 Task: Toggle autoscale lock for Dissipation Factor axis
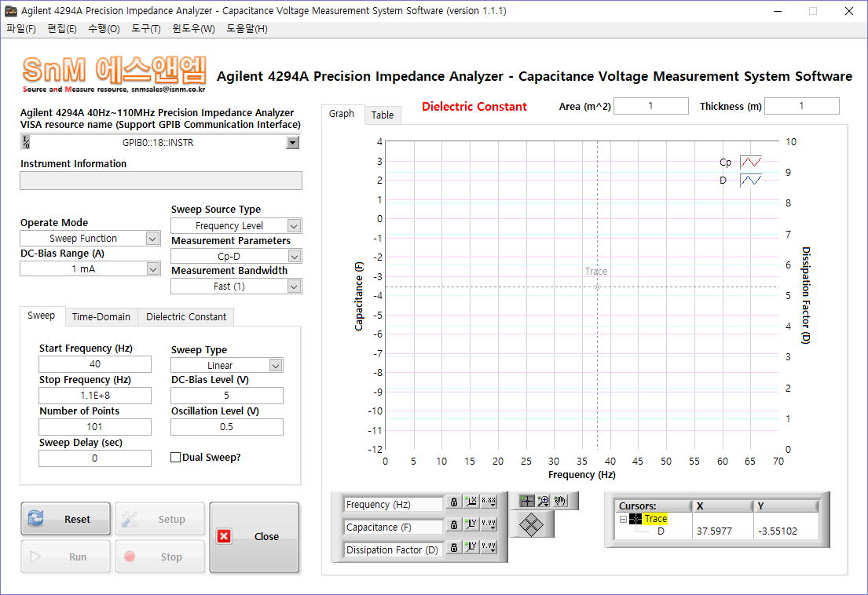(x=454, y=547)
